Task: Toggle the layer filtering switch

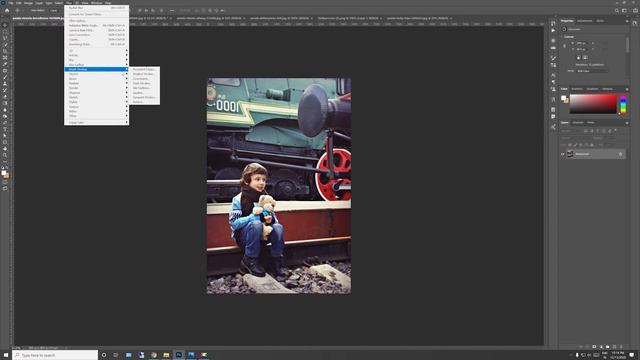Action: click(616, 131)
